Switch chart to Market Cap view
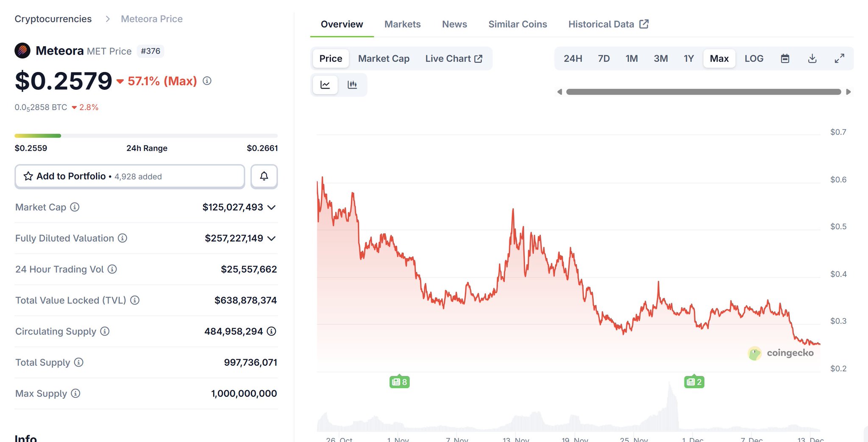This screenshot has width=868, height=442. click(384, 58)
